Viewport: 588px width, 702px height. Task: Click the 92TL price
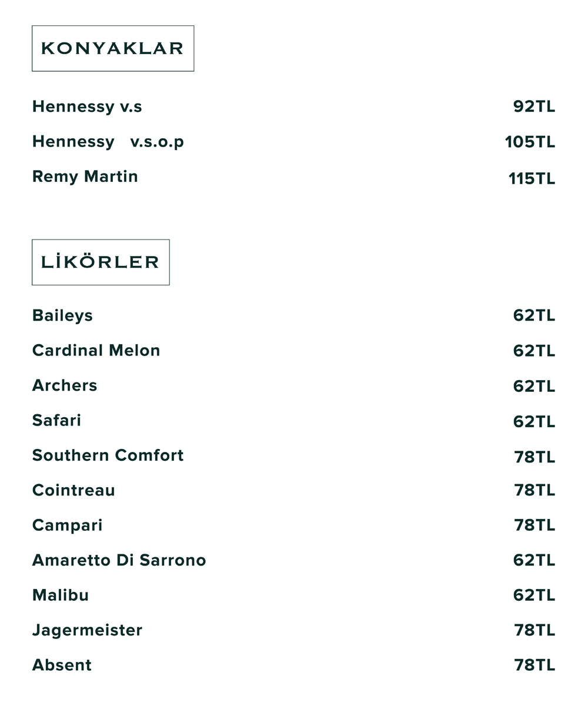tap(533, 107)
